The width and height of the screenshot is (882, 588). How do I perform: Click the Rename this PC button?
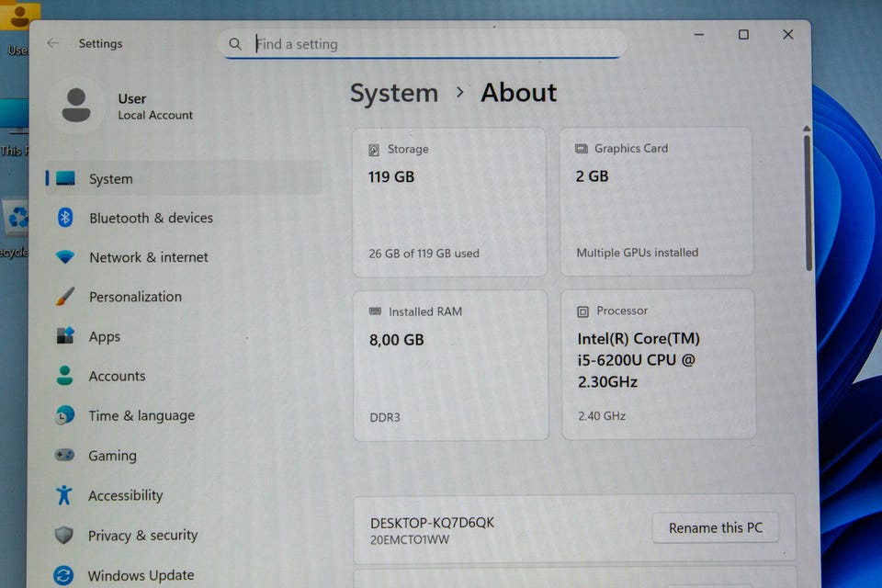716,527
